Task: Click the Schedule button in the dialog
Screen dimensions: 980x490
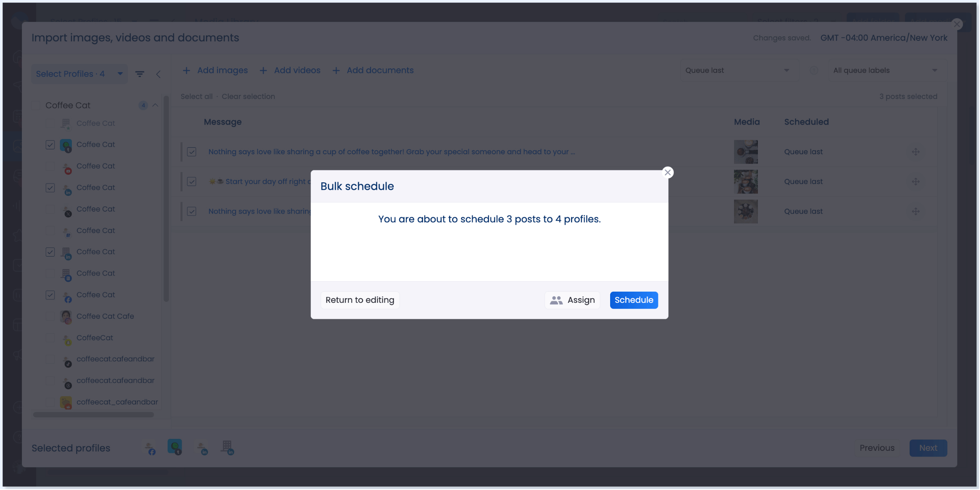Action: pos(634,300)
